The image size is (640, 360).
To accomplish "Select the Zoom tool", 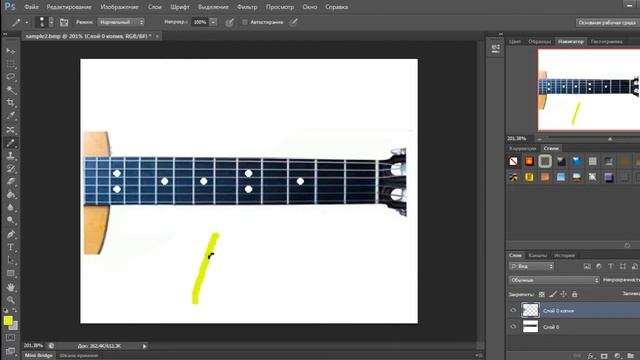I will tap(11, 300).
